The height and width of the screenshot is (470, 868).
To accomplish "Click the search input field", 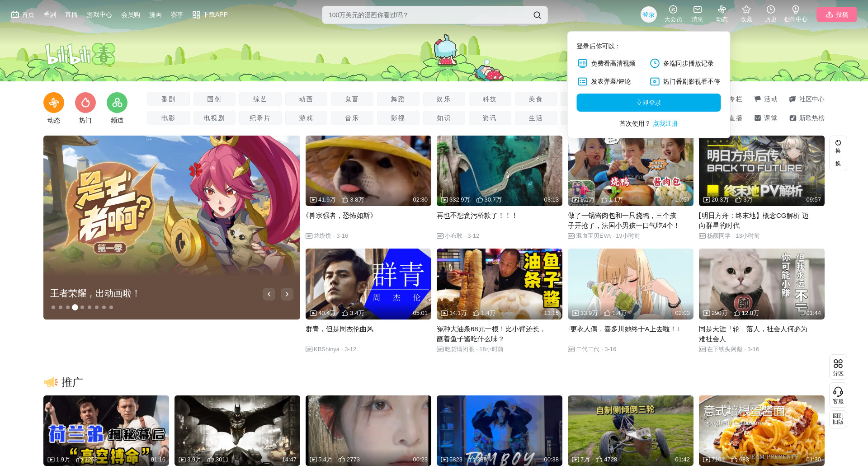I will coord(427,15).
